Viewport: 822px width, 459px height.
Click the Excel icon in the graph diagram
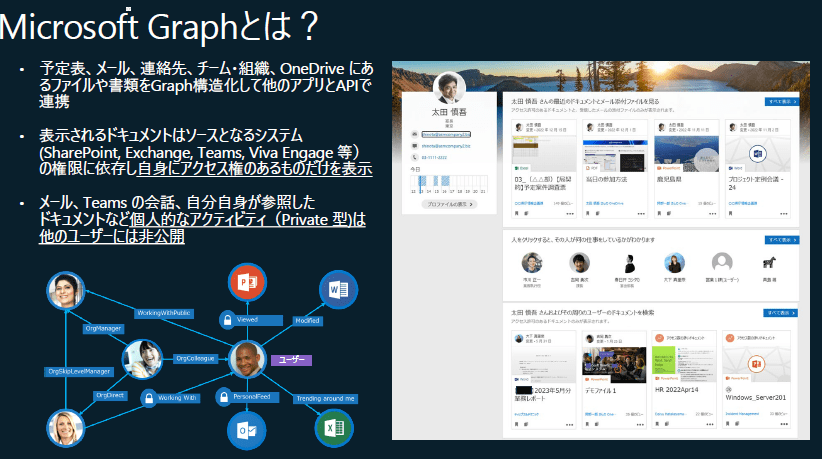(x=333, y=427)
